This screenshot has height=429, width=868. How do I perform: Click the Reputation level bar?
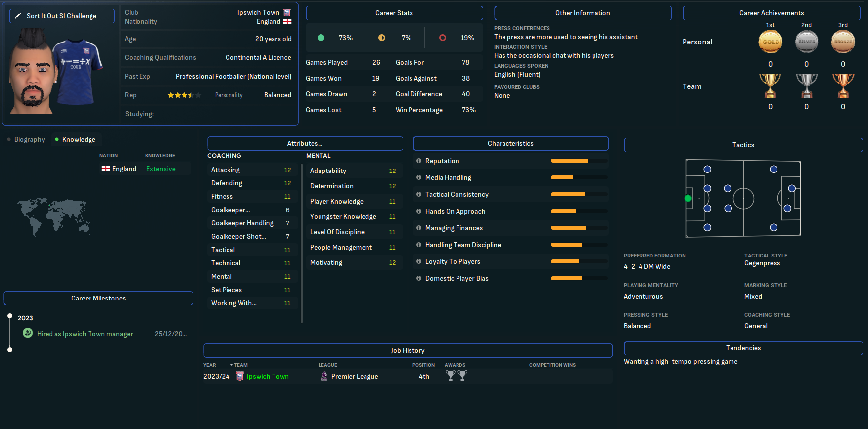pos(579,161)
